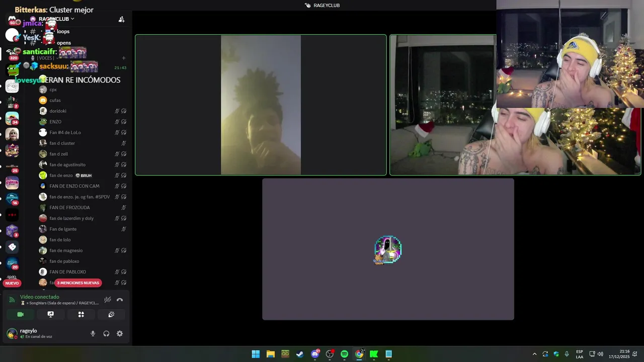Select user FAN DE FROZOUDA
The width and height of the screenshot is (644, 362).
tap(83, 208)
